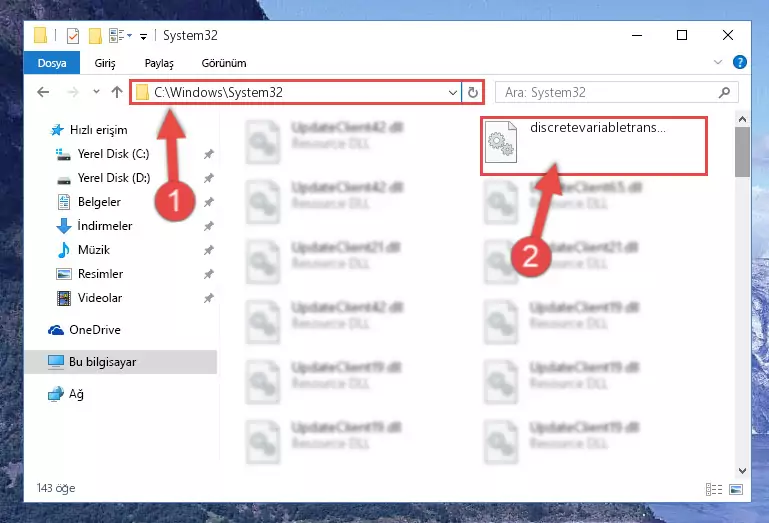
Task: Open Müzik folder in sidebar
Action: 94,250
